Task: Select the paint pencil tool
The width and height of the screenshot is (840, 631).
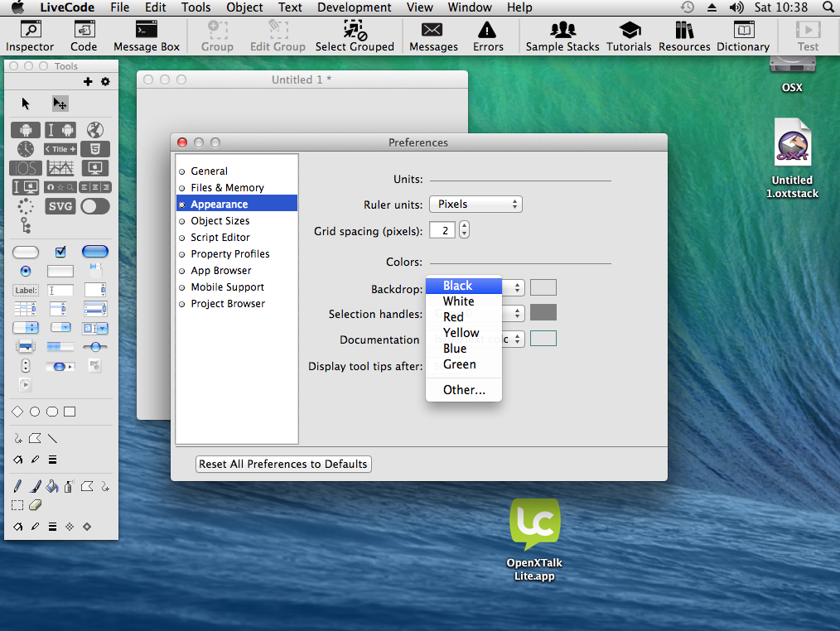Action: pyautogui.click(x=17, y=486)
